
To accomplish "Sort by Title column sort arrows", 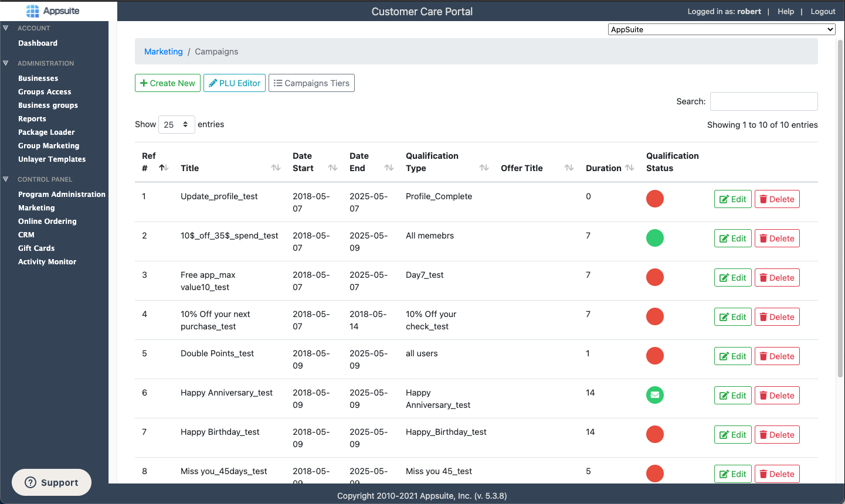I will (276, 168).
